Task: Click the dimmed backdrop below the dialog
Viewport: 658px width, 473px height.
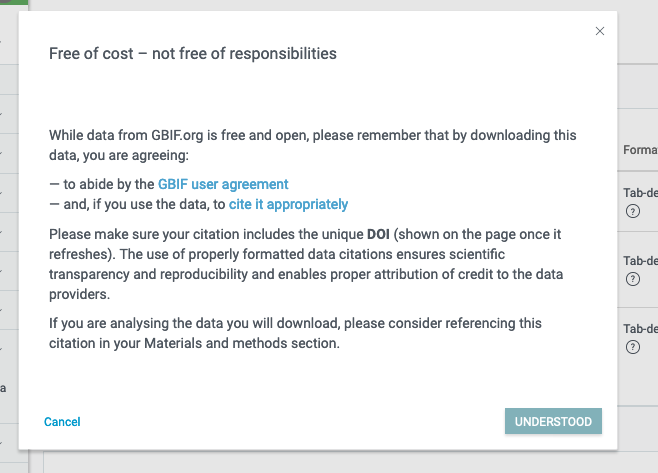Action: click(x=330, y=460)
